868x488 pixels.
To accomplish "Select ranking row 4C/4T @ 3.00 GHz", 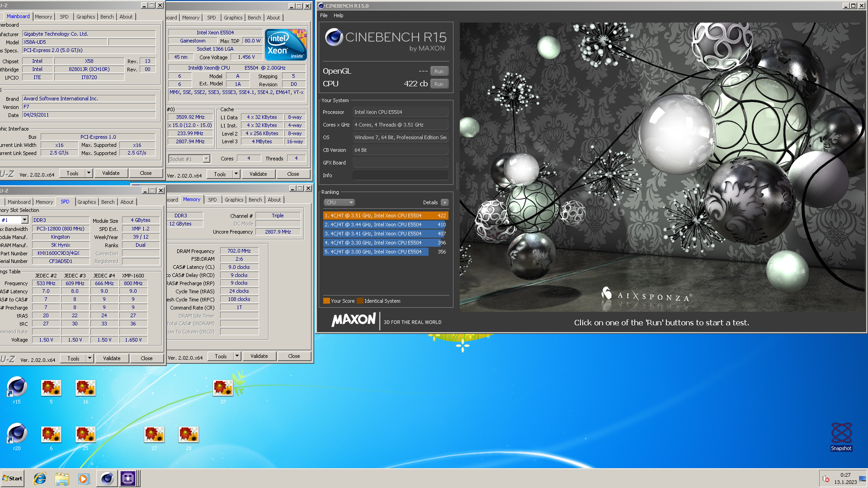I will (386, 252).
